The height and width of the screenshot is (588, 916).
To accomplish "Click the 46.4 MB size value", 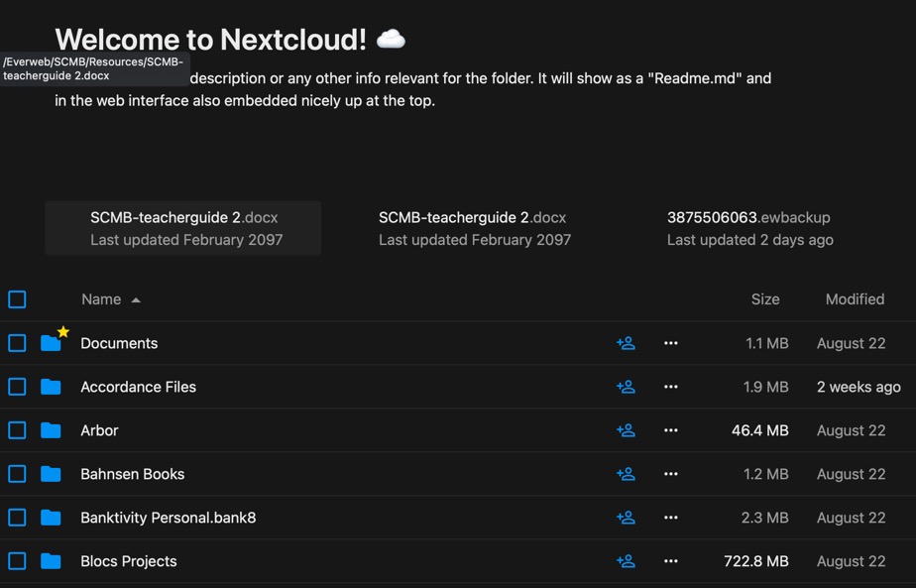I will [x=760, y=430].
